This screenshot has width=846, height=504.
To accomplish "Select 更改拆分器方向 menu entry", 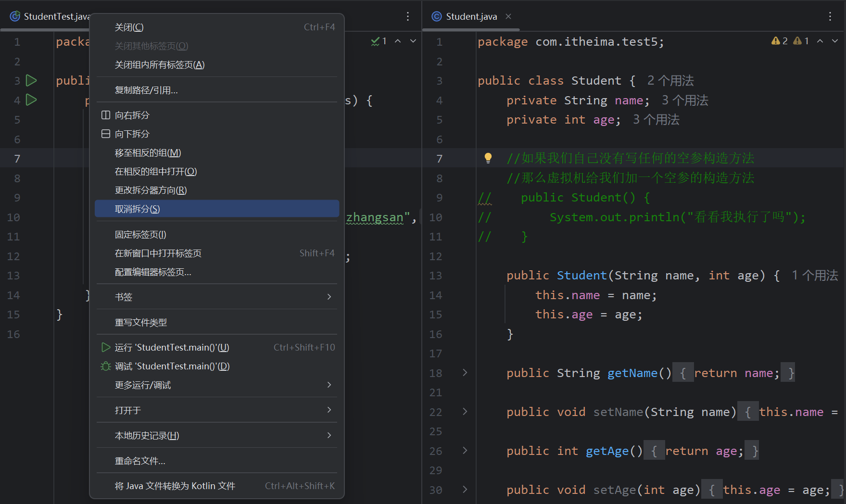I will [x=217, y=190].
